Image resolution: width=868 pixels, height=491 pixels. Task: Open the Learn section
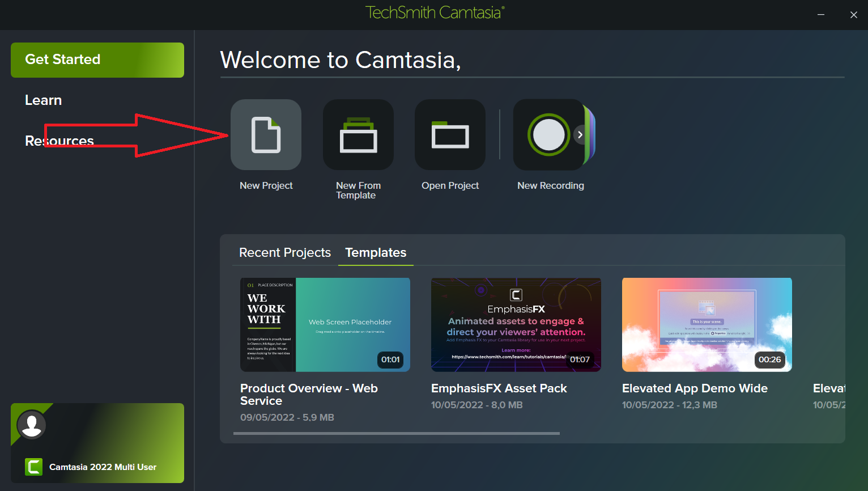43,100
